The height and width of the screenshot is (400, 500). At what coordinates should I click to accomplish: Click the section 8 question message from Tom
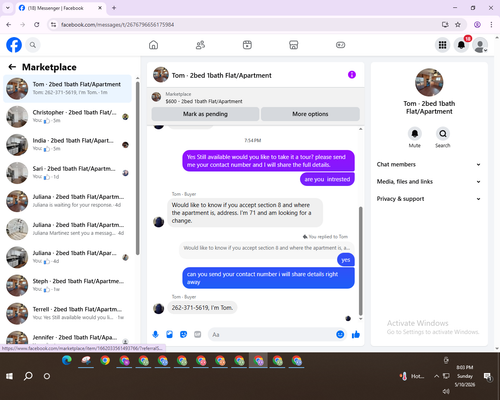[x=245, y=213]
